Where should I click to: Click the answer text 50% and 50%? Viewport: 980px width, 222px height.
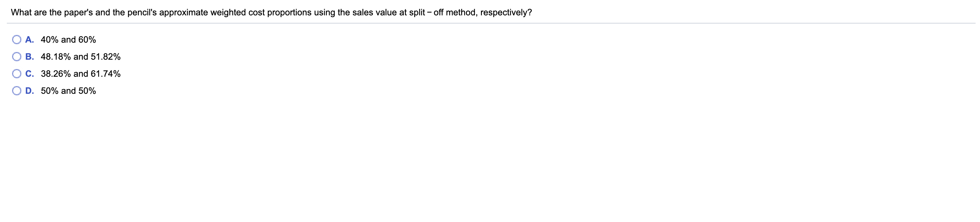click(x=68, y=91)
